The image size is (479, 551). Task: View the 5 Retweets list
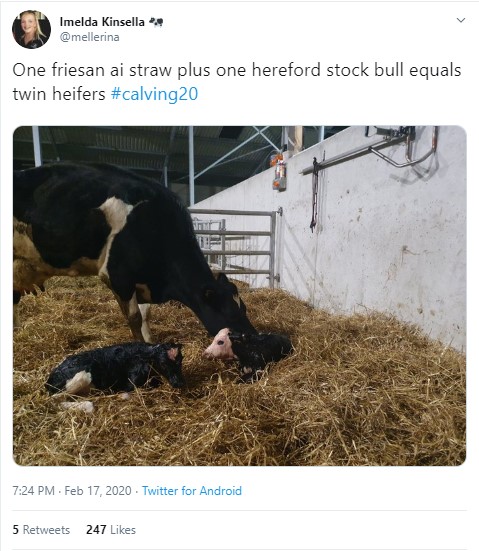[x=41, y=530]
